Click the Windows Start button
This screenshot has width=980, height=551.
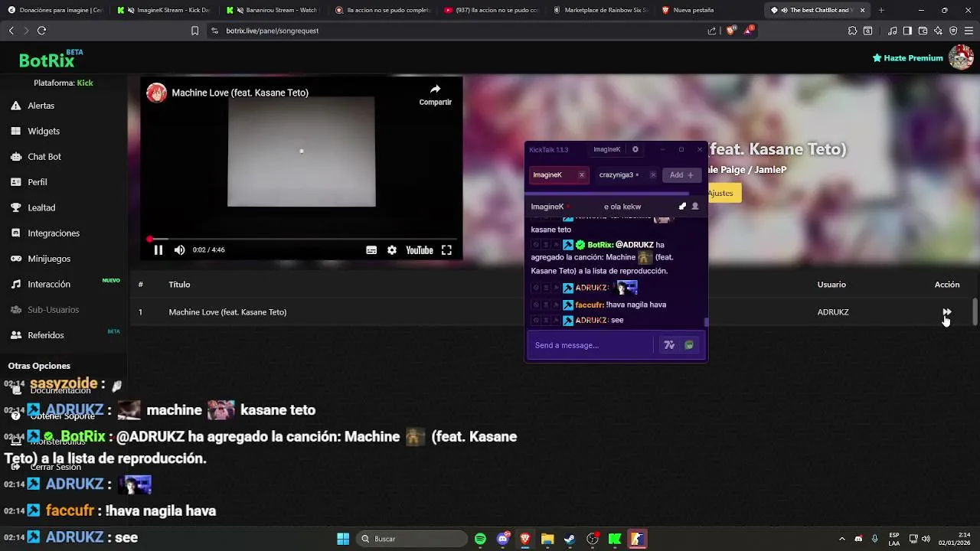coord(343,539)
